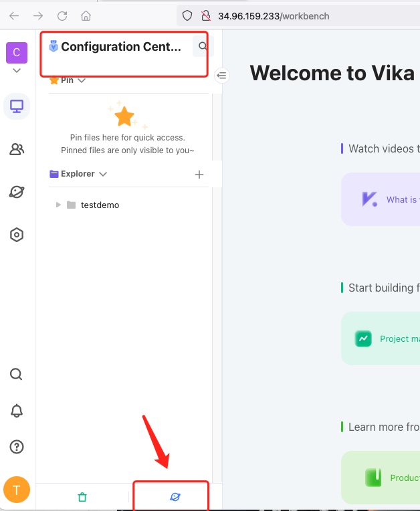The image size is (420, 511).
Task: Open the workbench monitor icon in sidebar
Action: click(17, 106)
